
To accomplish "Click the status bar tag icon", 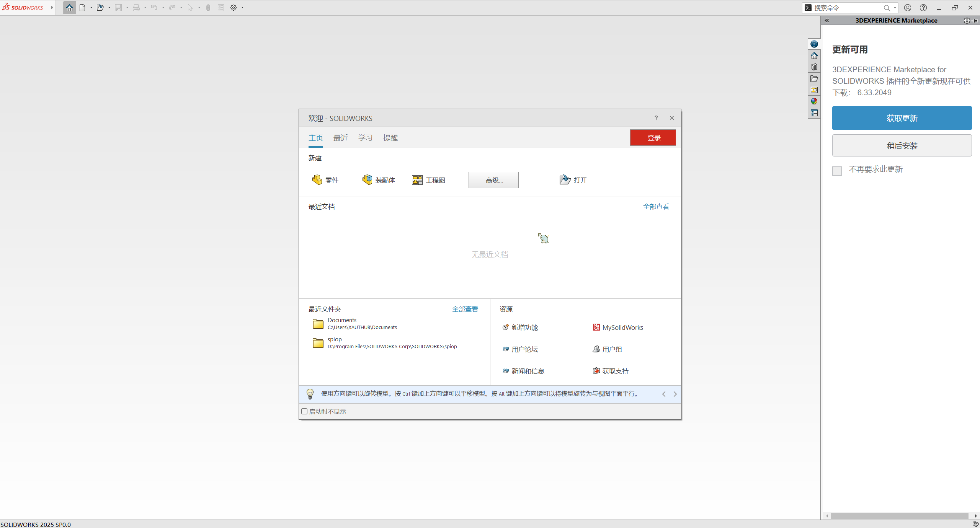I will coord(975,524).
